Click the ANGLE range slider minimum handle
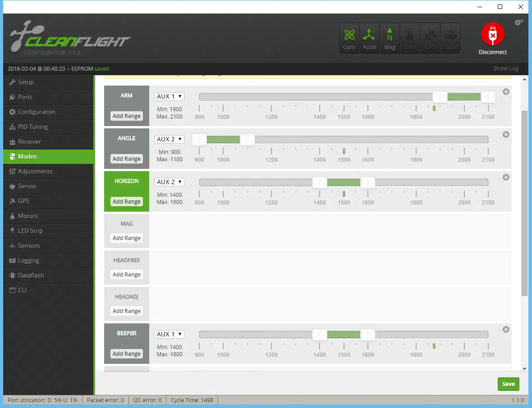532x408 pixels. (199, 140)
